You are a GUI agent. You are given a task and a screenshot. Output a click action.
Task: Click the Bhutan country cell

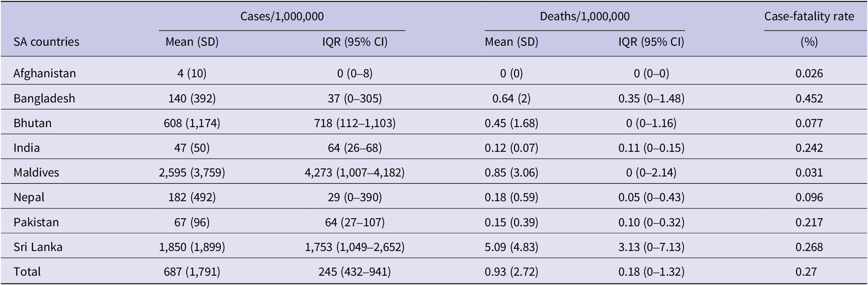[32, 123]
